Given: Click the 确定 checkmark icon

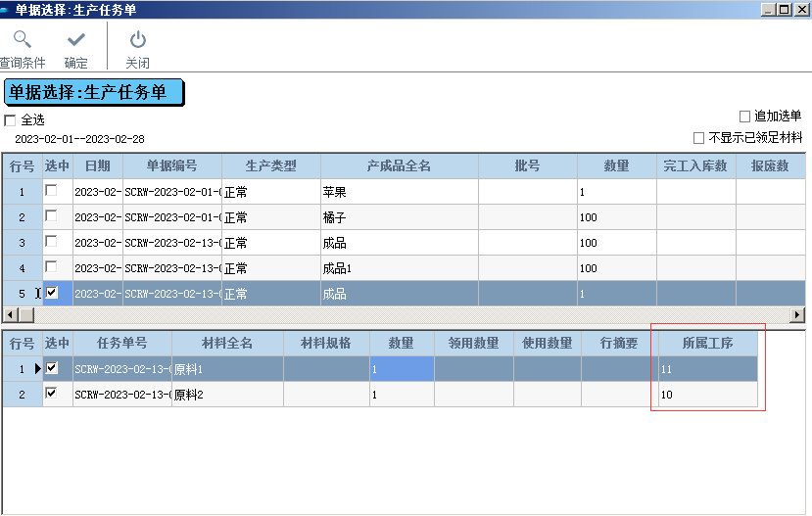Looking at the screenshot, I should 75,40.
